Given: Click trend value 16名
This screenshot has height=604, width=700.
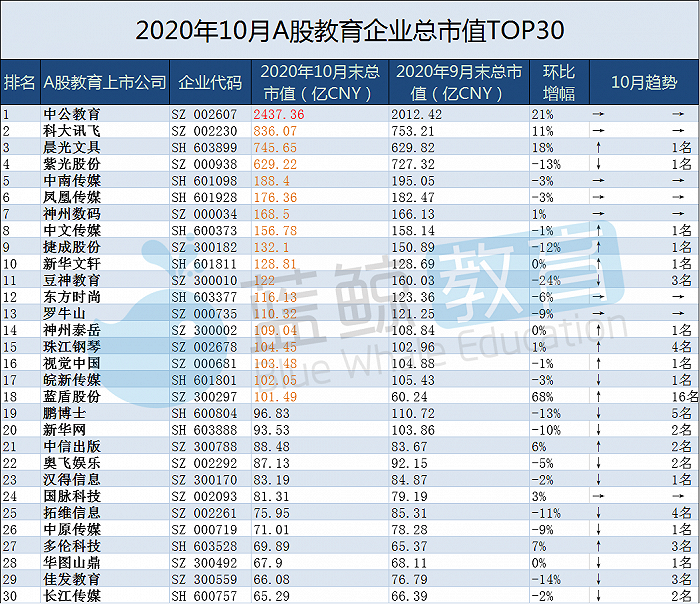Looking at the screenshot, I should point(685,396).
